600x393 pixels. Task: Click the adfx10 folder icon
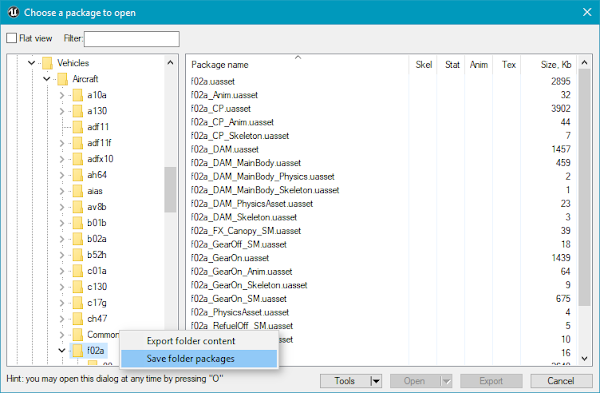pos(78,159)
